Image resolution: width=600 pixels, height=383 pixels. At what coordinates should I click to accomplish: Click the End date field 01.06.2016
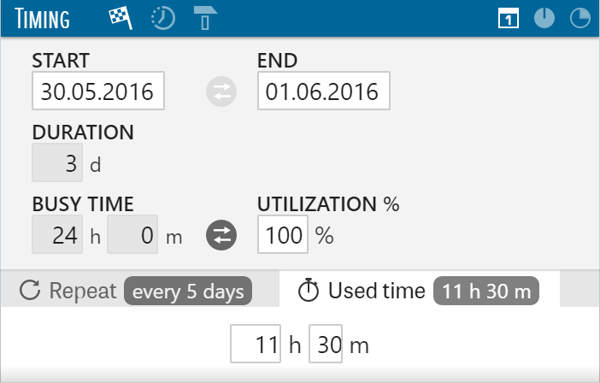tap(324, 91)
